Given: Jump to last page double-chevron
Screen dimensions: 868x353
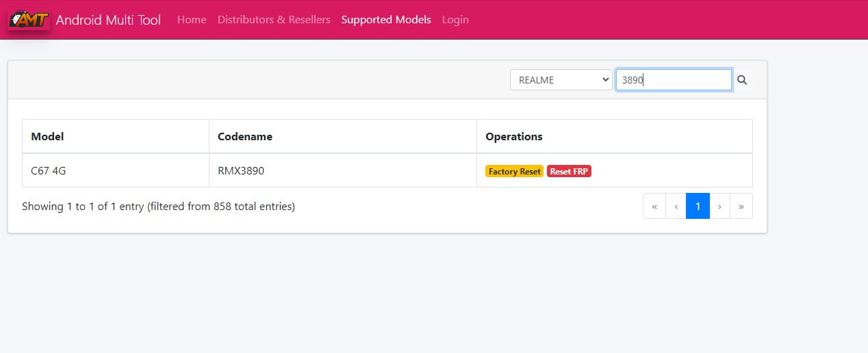Looking at the screenshot, I should point(741,206).
